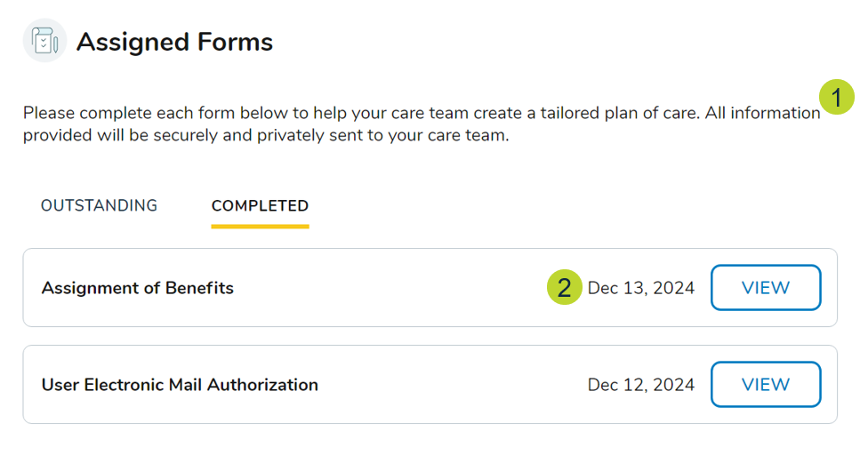View the User Electronic Mail Authorization form
Image resolution: width=868 pixels, height=463 pixels.
click(765, 384)
